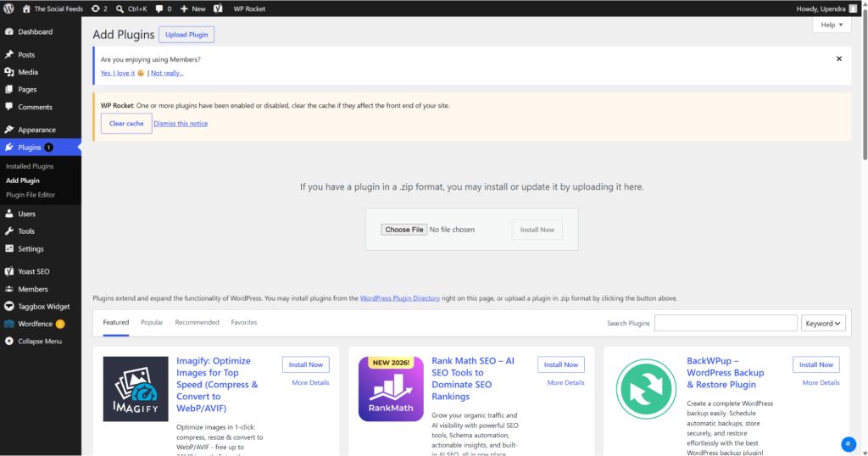Open WP Rocket admin bar menu

(249, 8)
